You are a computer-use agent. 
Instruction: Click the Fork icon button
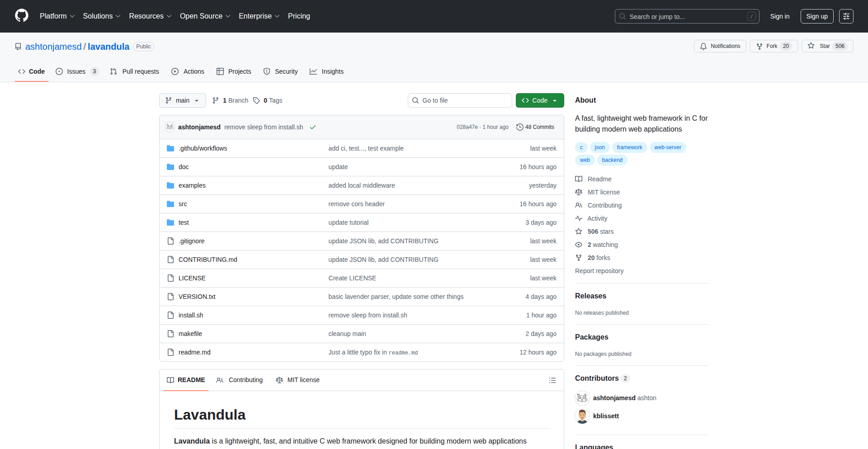point(774,46)
